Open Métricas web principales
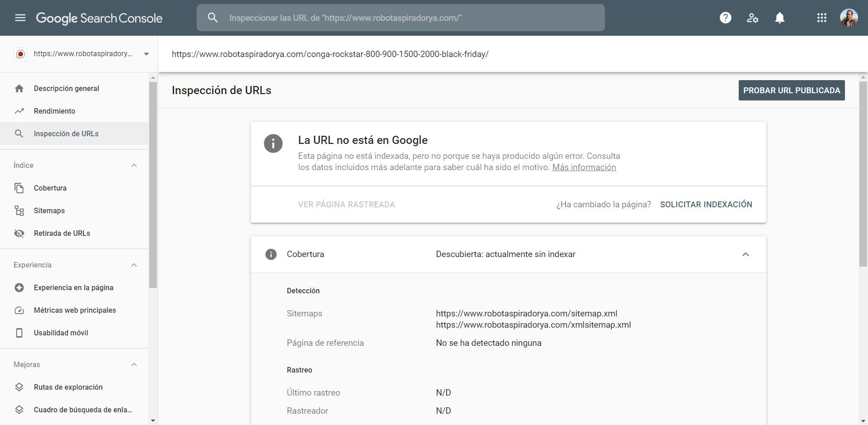 [74, 310]
